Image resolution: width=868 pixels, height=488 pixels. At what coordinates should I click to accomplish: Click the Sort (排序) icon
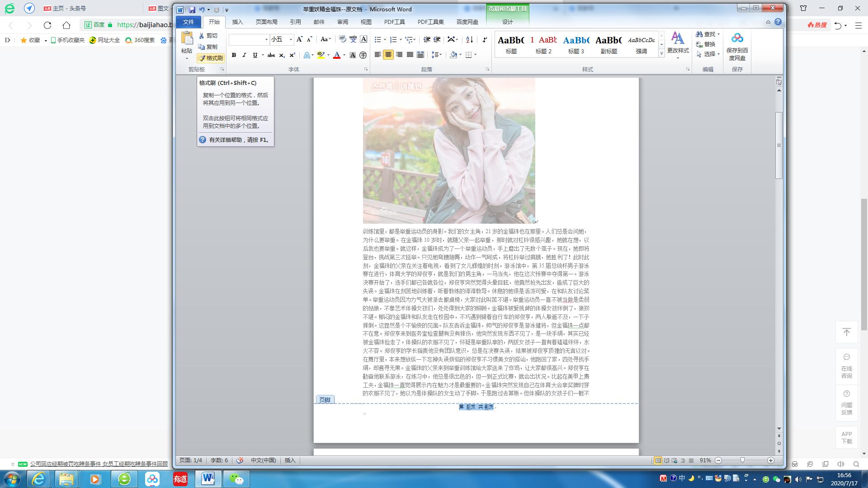(468, 40)
